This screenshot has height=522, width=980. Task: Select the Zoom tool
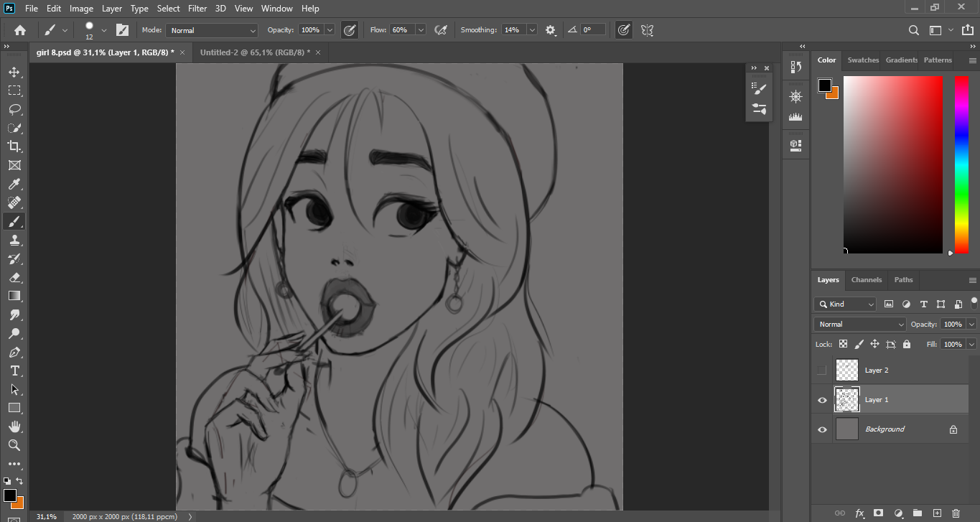point(14,445)
